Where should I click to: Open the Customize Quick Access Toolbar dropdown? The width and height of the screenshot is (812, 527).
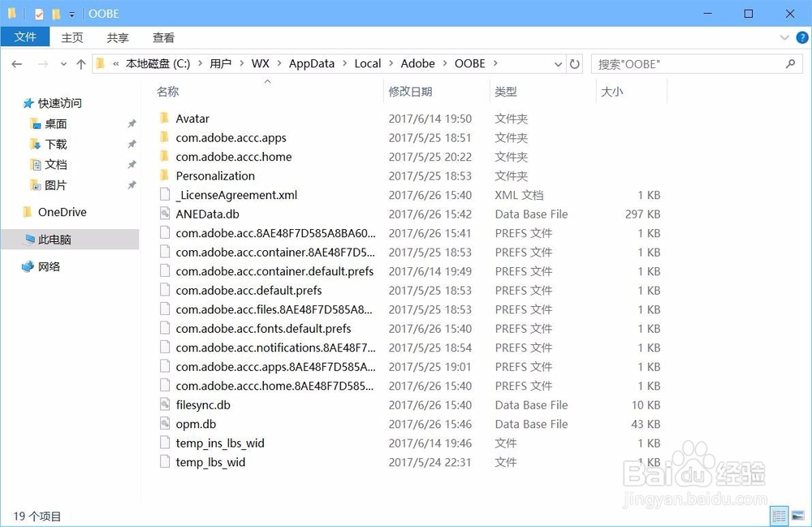point(72,14)
